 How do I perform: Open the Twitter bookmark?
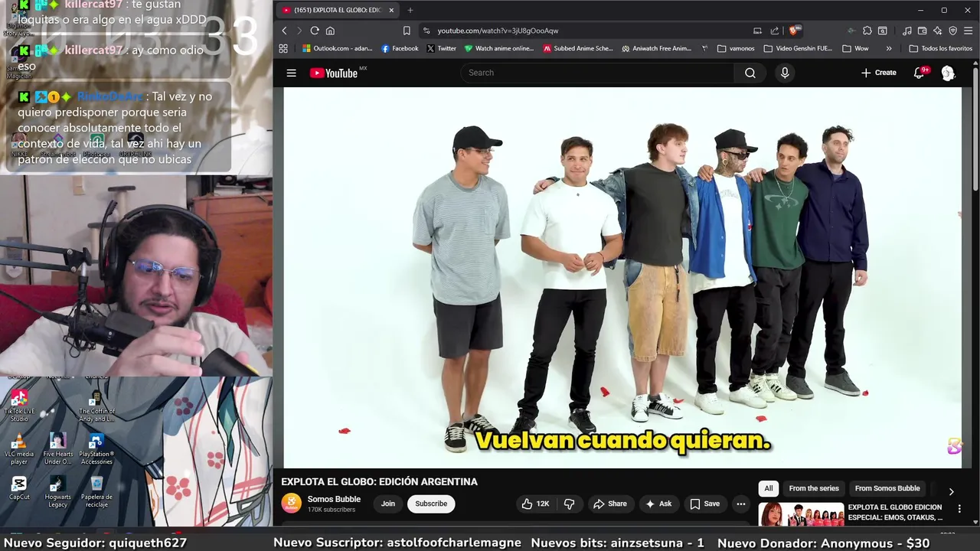[x=441, y=48]
